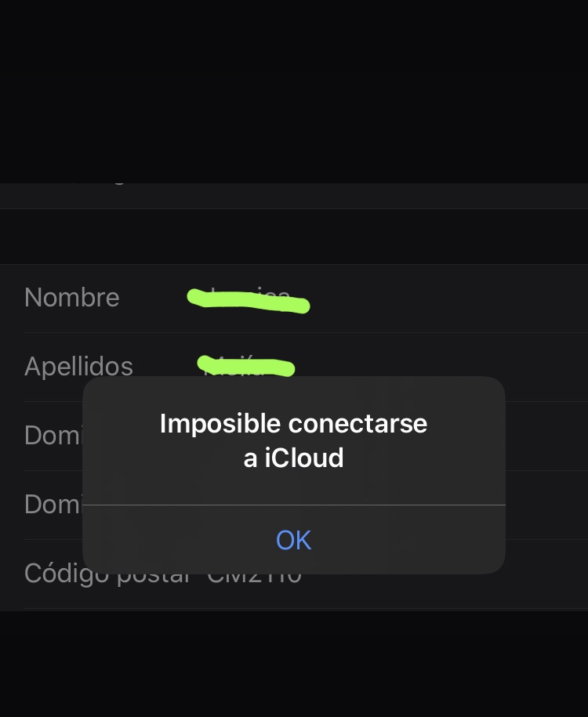This screenshot has width=588, height=717.
Task: Tap the right end of Código postal row
Action: [x=546, y=574]
